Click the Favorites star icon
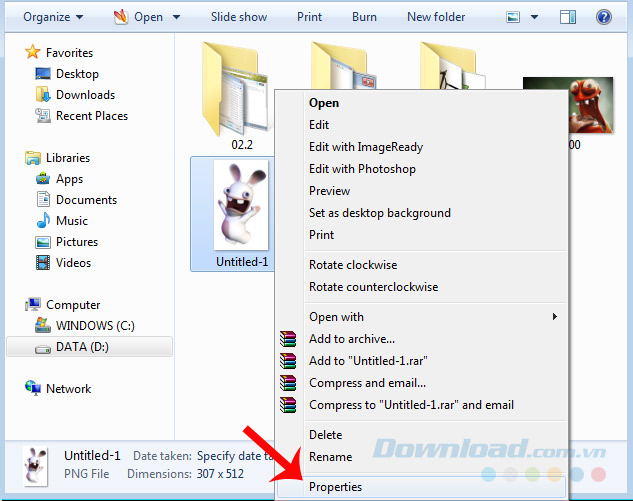Image resolution: width=633 pixels, height=501 pixels. tap(32, 52)
